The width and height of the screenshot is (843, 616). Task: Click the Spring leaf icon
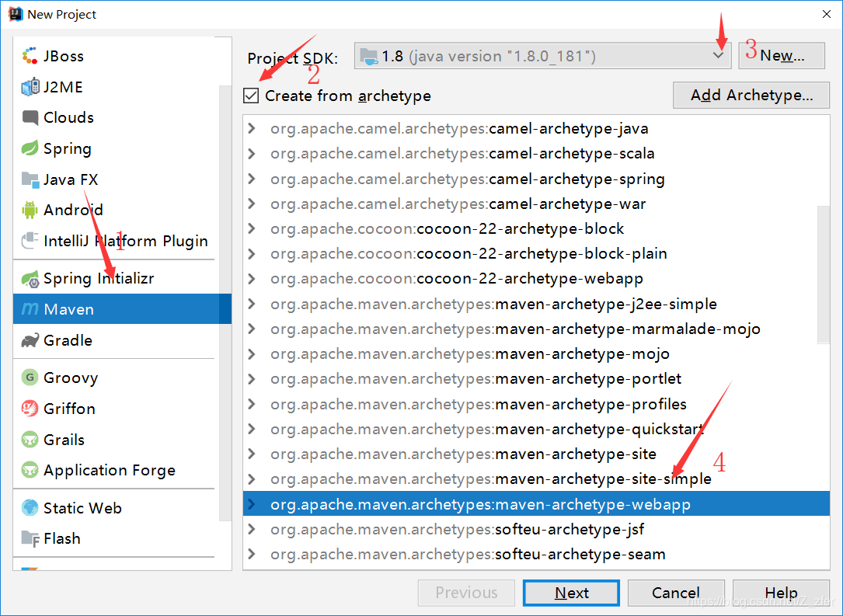(x=30, y=148)
